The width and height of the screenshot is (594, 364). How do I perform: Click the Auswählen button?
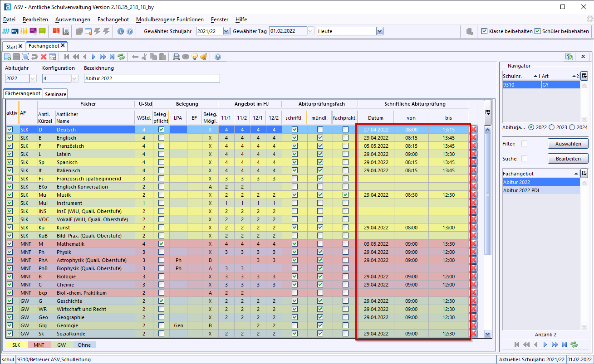[568, 144]
